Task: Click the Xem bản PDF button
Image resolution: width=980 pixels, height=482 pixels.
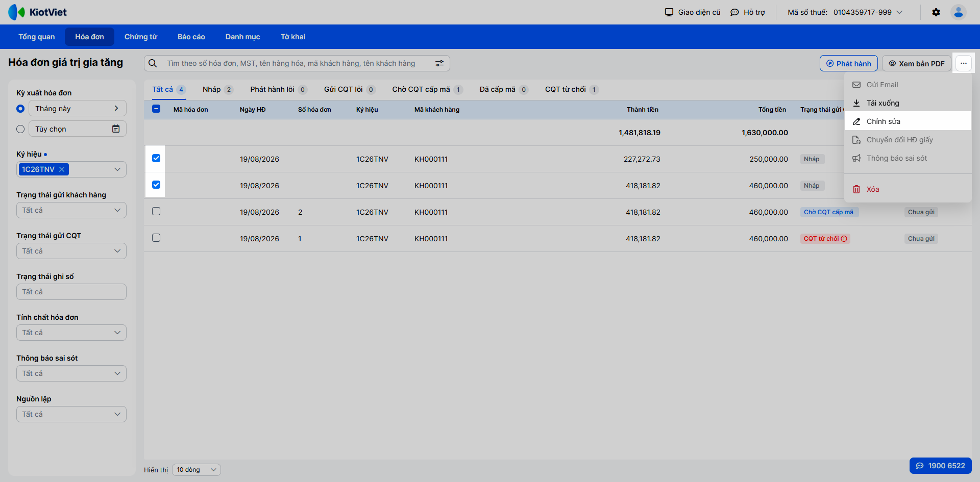Action: coord(917,63)
